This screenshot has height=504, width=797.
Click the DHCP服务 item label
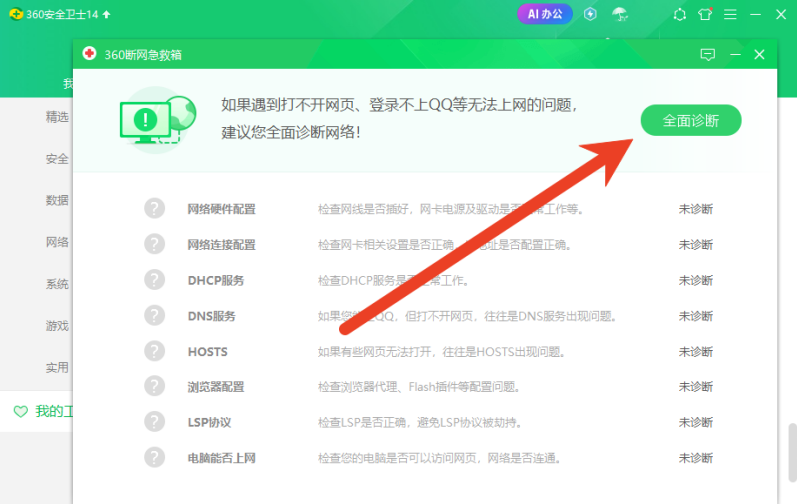(x=216, y=280)
